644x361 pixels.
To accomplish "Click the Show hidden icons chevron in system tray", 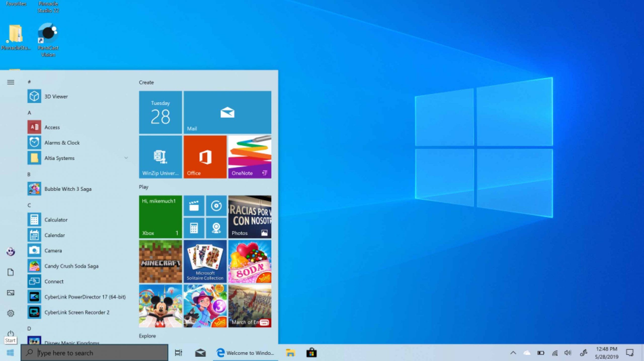I will click(x=513, y=353).
